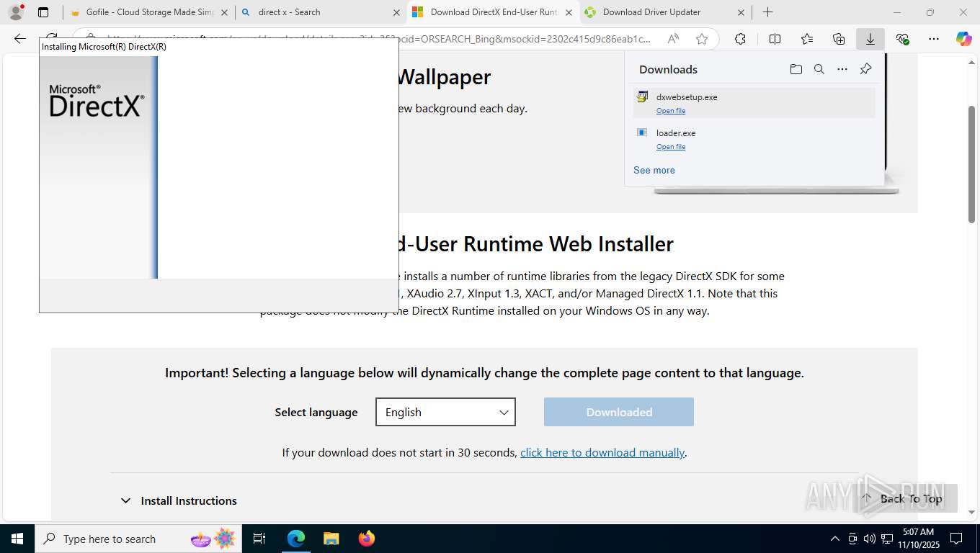Open the tab actions menu icon
Screen dimensions: 980x553
43,12
